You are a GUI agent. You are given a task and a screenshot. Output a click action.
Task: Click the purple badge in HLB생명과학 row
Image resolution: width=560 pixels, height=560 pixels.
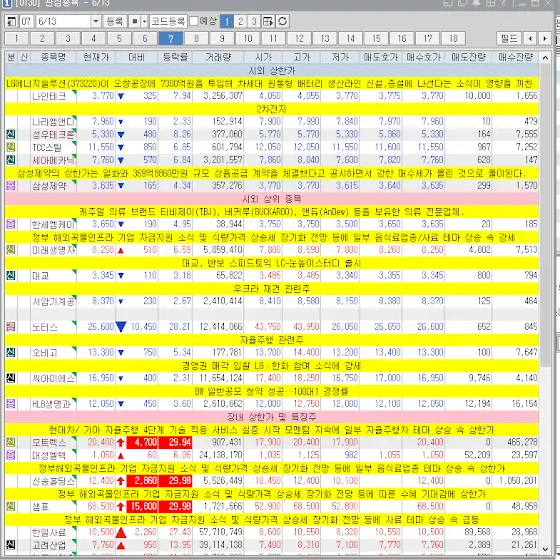11,404
